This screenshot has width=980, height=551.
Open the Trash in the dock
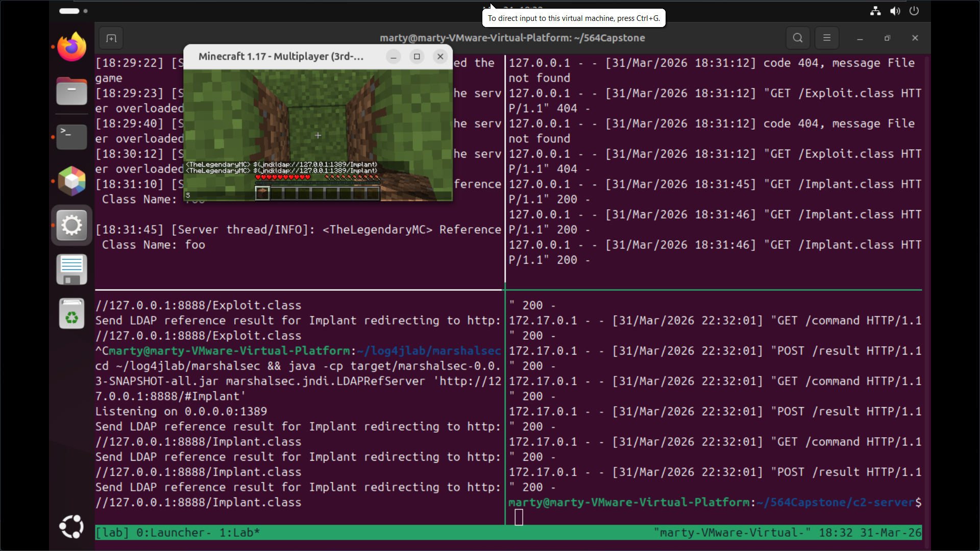71,314
